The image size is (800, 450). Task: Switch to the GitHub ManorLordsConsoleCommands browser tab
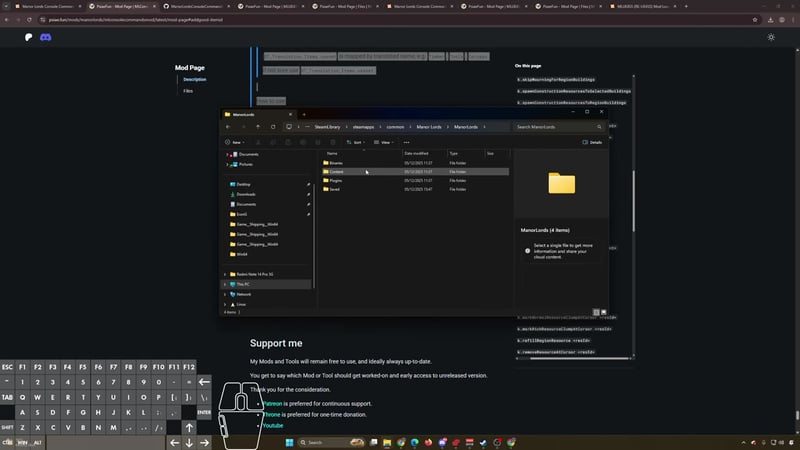[196, 6]
